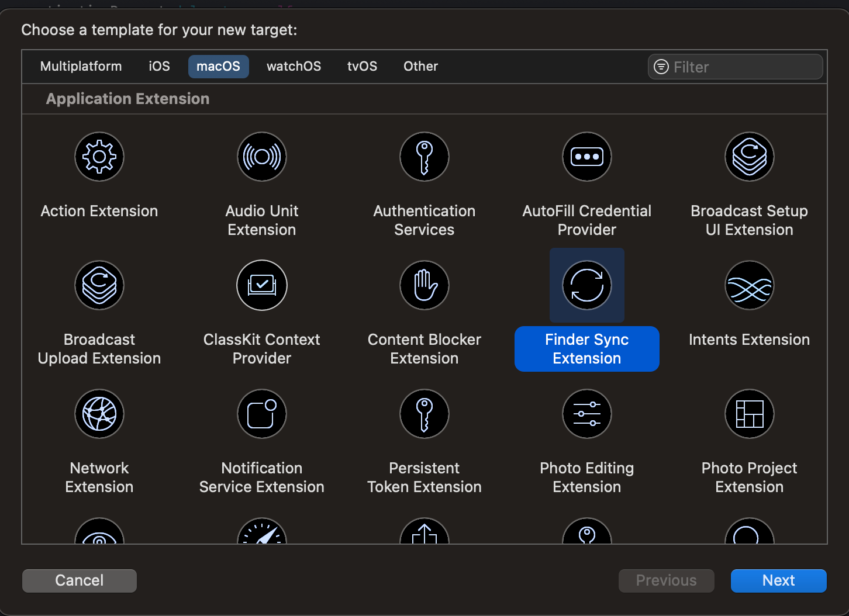The width and height of the screenshot is (849, 616).
Task: Select the Authentication Services key icon
Action: click(x=424, y=157)
